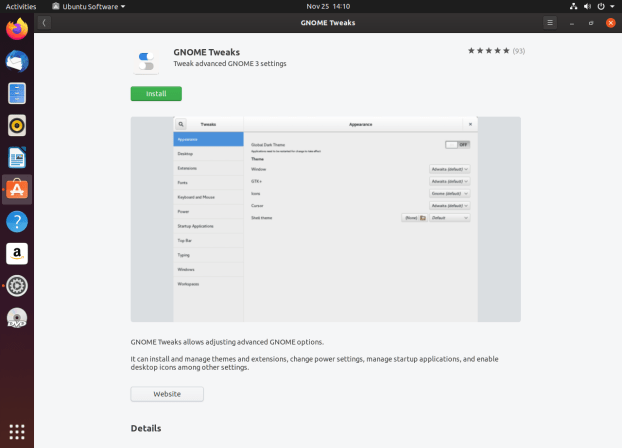Launch Firefox from the dock
Image resolution: width=622 pixels, height=448 pixels.
[17, 29]
